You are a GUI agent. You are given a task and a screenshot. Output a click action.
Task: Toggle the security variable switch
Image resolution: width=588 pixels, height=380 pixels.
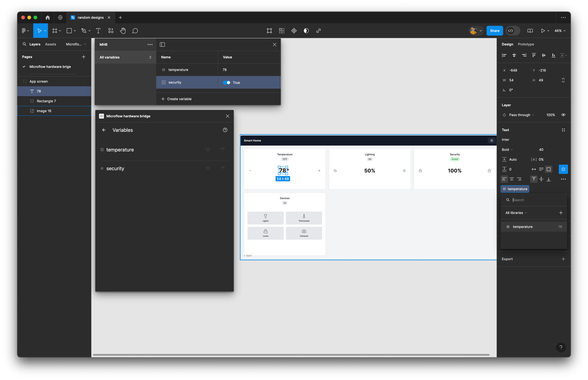coord(227,83)
